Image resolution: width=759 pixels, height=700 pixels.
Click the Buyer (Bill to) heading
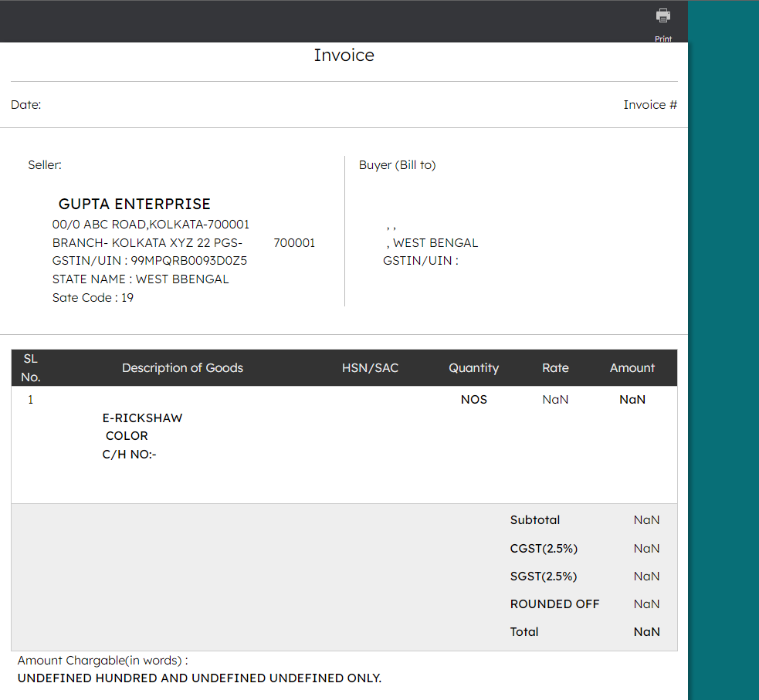pyautogui.click(x=397, y=165)
